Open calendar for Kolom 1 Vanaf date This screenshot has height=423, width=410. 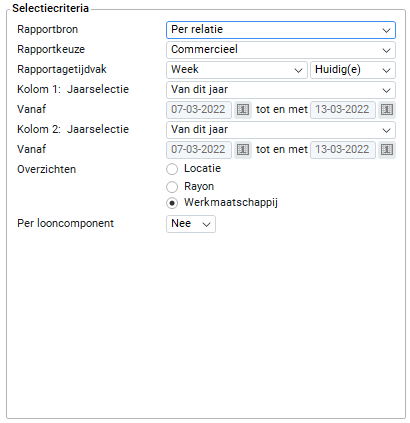pyautogui.click(x=243, y=110)
